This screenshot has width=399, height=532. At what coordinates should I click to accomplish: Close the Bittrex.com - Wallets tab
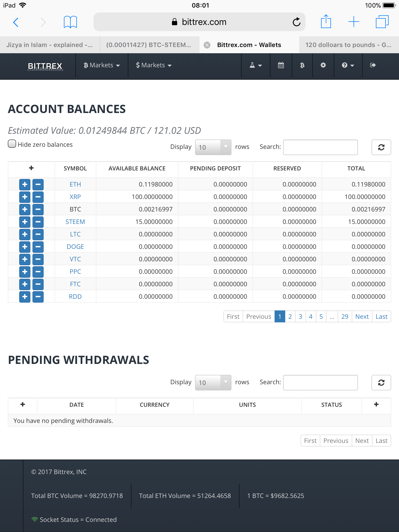(x=207, y=45)
